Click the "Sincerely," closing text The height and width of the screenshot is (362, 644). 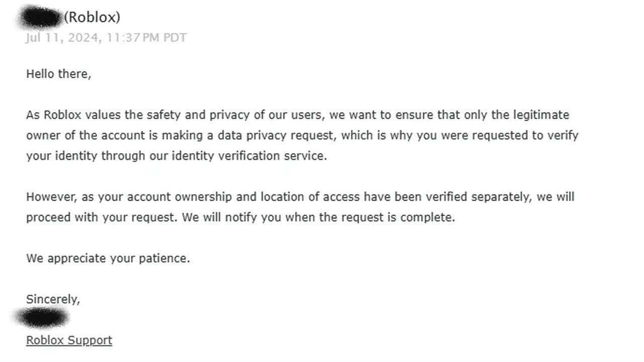53,299
